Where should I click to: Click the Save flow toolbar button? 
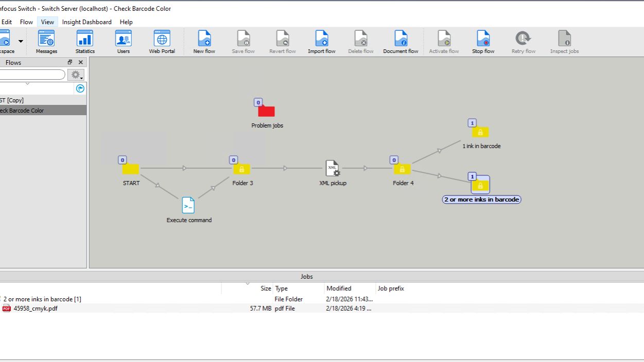click(x=243, y=42)
